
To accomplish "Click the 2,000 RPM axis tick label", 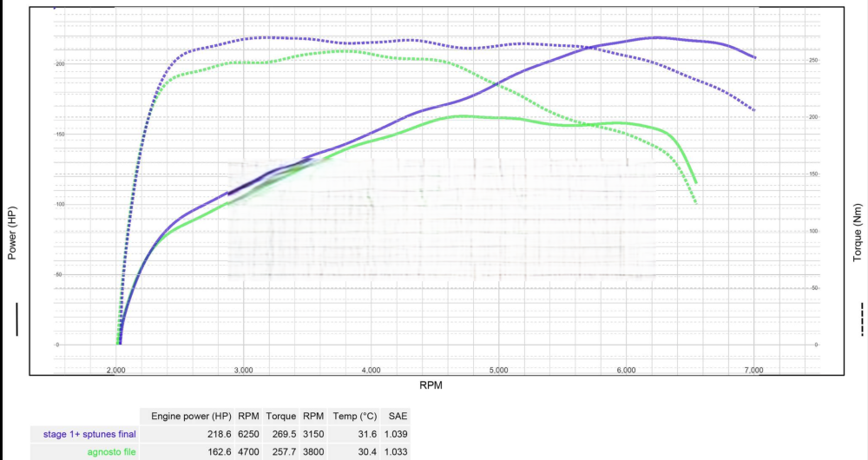I will [116, 370].
